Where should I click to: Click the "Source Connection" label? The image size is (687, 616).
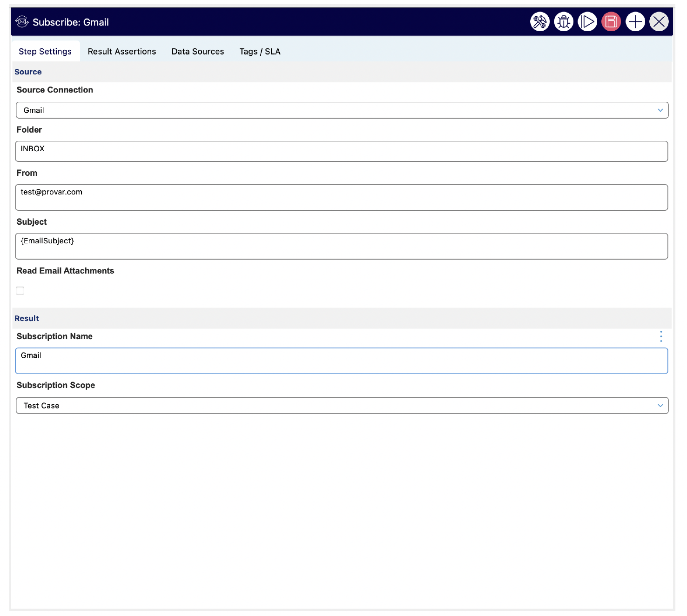pos(55,90)
